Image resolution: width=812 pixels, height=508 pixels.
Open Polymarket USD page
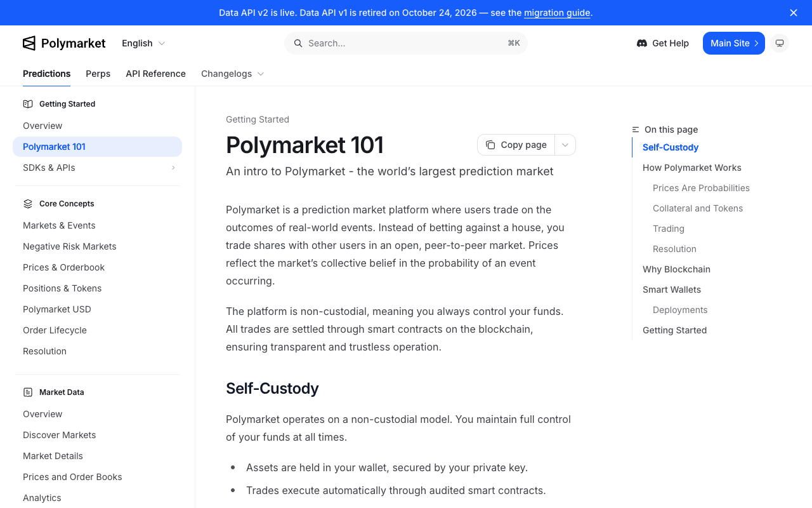point(97,309)
